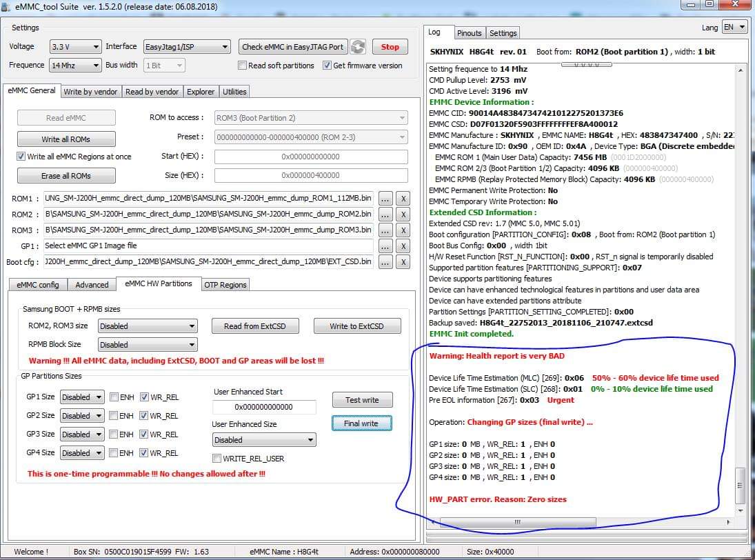The image size is (755, 560).
Task: Switch to Pinouts tab
Action: coord(469,33)
